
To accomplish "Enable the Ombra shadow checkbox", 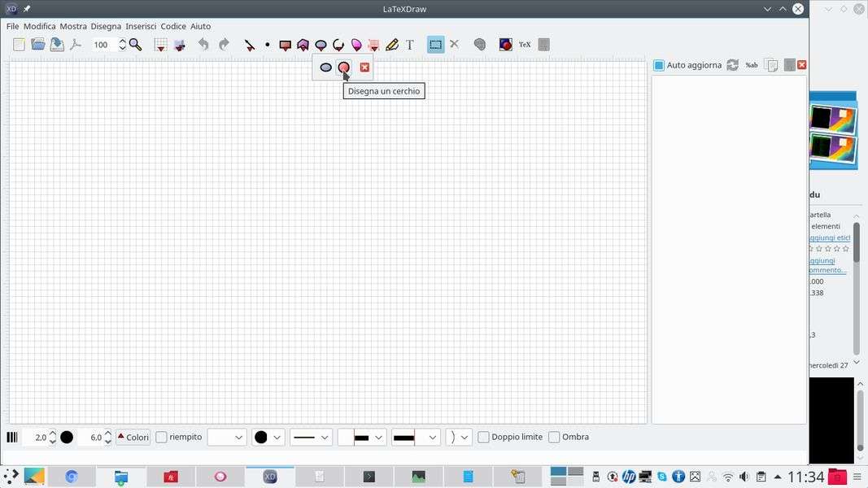I will tap(554, 438).
